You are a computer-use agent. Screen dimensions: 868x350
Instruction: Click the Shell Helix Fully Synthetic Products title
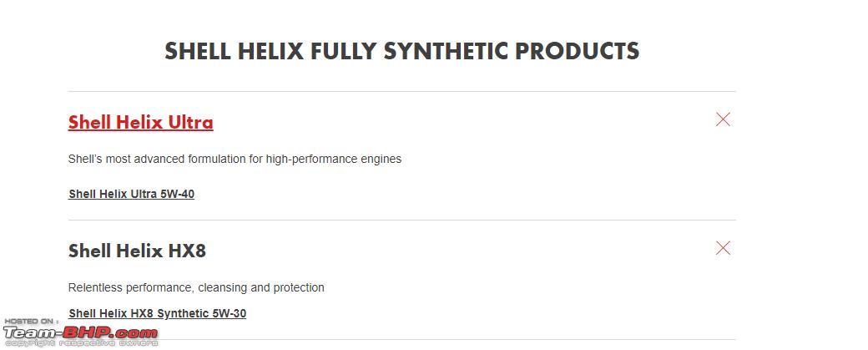(x=402, y=51)
